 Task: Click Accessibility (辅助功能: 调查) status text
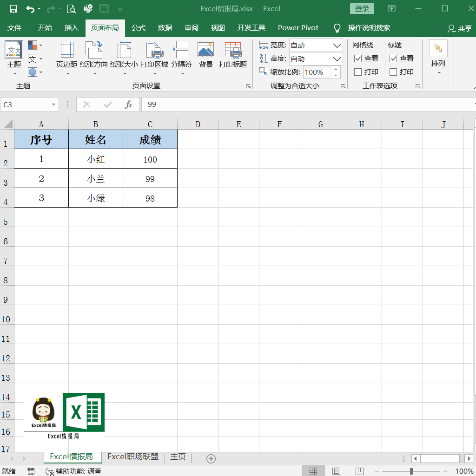pyautogui.click(x=73, y=471)
